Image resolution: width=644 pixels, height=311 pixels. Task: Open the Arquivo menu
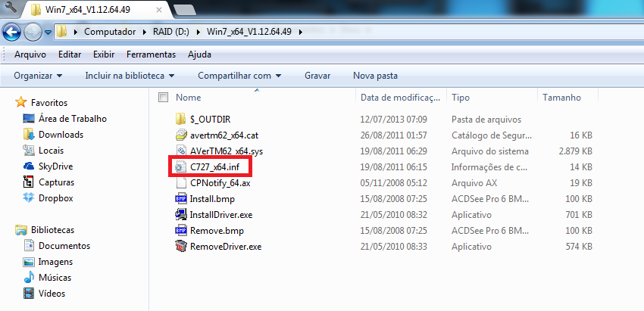click(30, 54)
